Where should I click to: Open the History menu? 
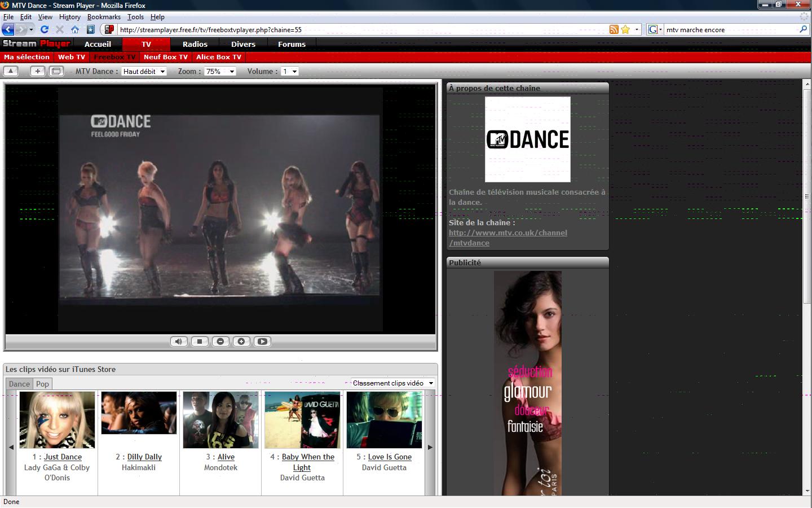click(x=70, y=17)
